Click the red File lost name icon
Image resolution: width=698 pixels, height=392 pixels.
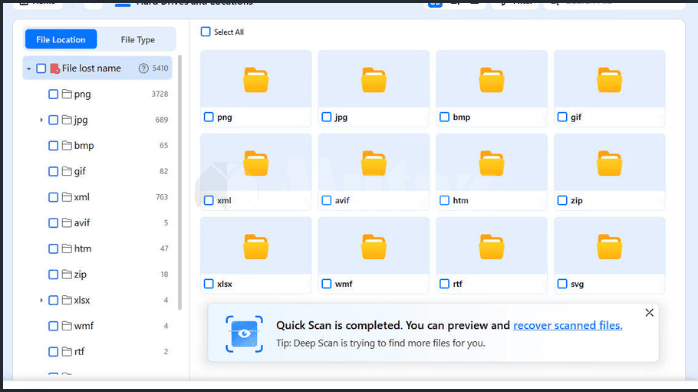[55, 68]
